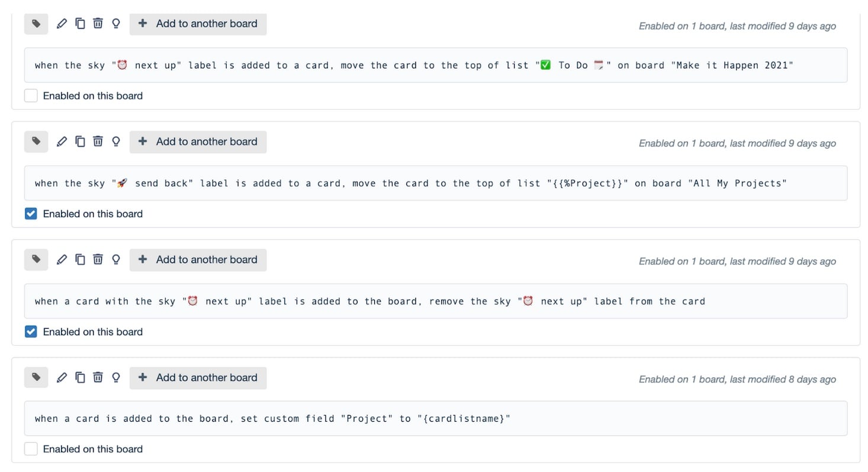
Task: Copy the 'send back' label rule
Action: 80,141
